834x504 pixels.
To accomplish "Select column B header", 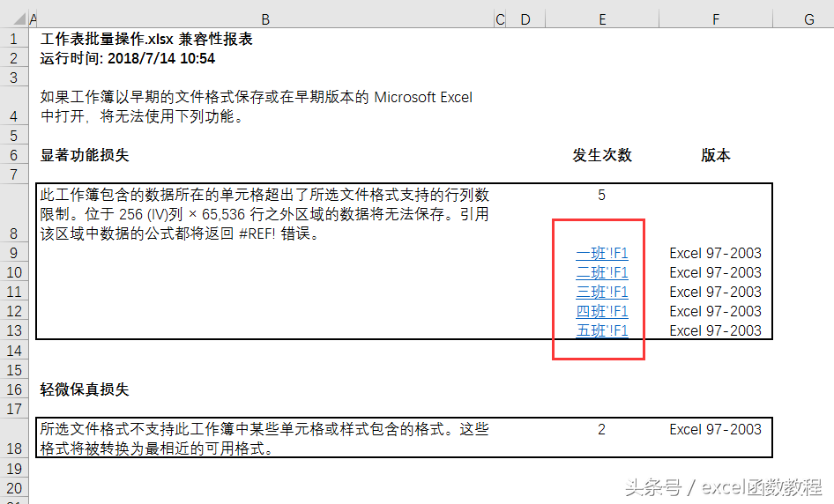I will pyautogui.click(x=265, y=19).
